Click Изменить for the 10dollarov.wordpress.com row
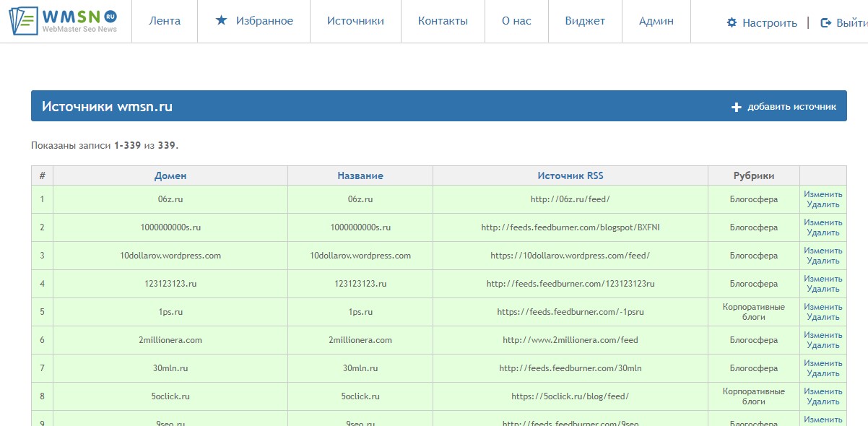868x426 pixels. coord(823,251)
